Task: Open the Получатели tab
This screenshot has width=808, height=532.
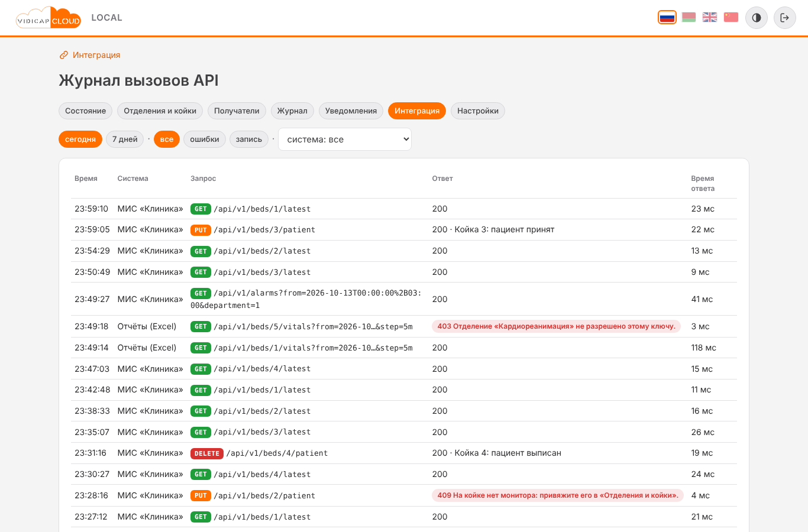Action: [237, 111]
